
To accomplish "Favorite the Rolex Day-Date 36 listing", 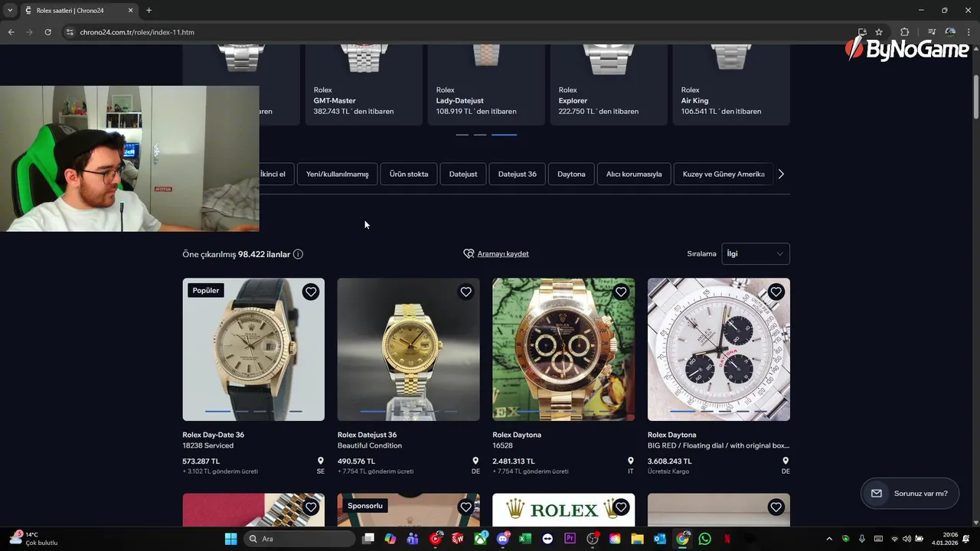I will pos(310,292).
